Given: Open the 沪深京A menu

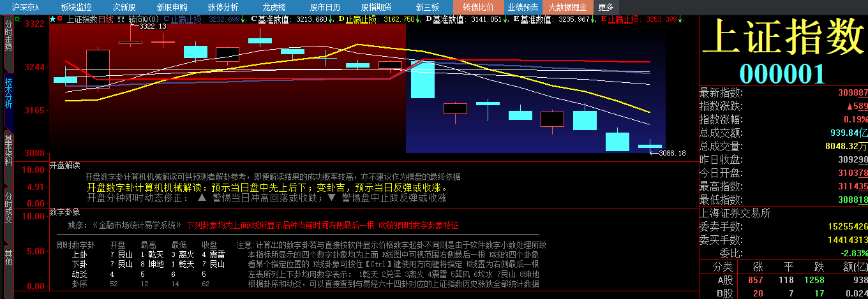Looking at the screenshot, I should pyautogui.click(x=26, y=7).
